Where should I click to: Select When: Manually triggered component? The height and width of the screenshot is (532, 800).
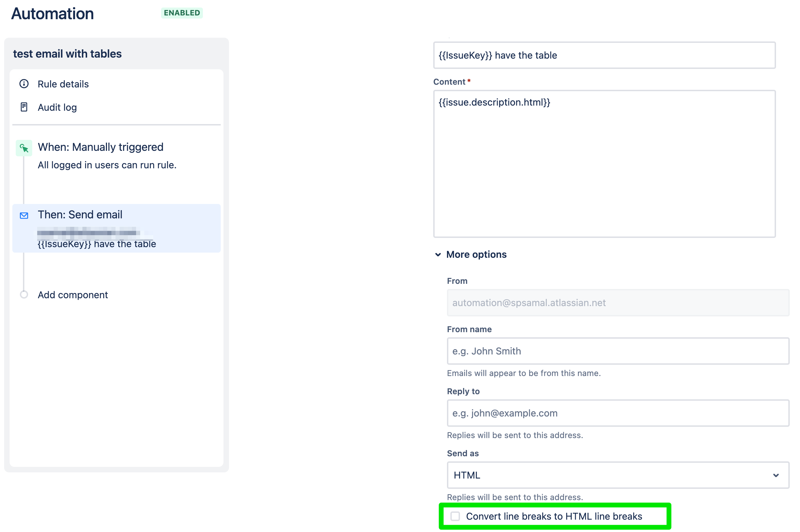click(x=100, y=147)
